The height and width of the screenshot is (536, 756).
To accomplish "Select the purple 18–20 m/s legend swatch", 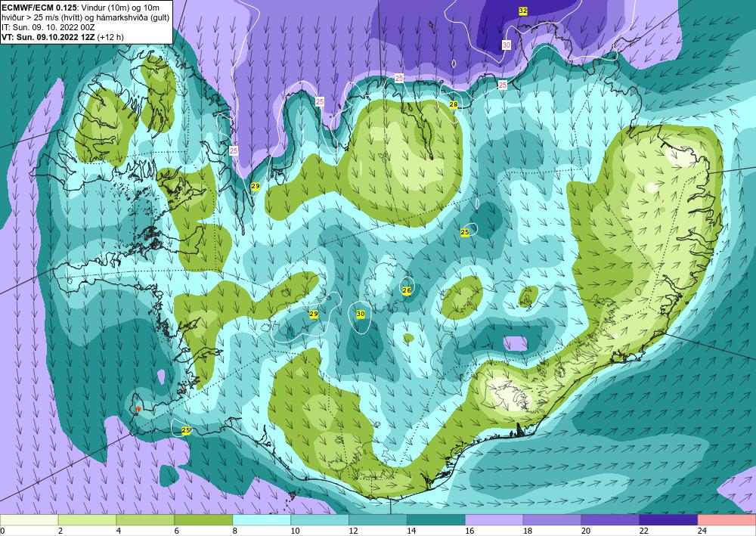I will [x=553, y=520].
